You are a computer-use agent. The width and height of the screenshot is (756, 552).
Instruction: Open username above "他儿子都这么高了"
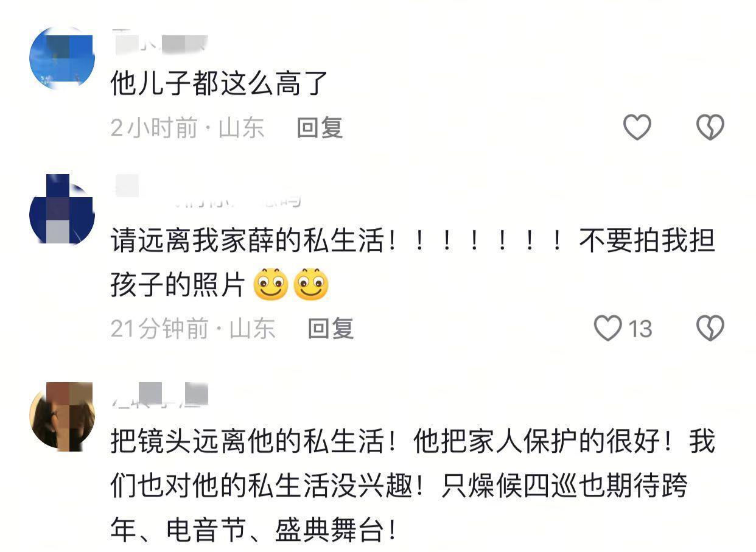point(161,43)
